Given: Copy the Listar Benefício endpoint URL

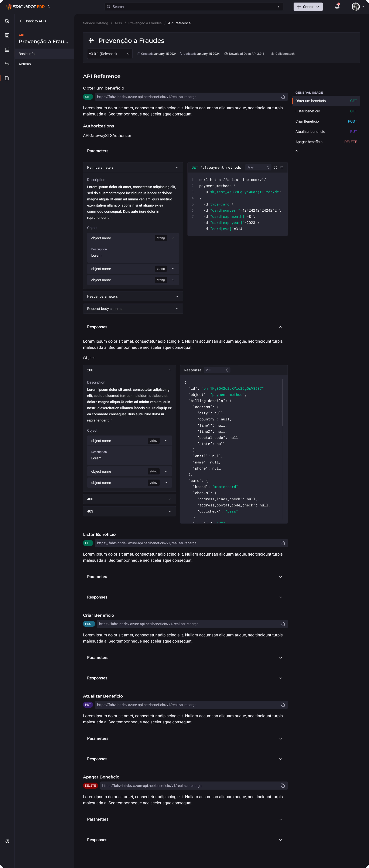Looking at the screenshot, I should [282, 543].
